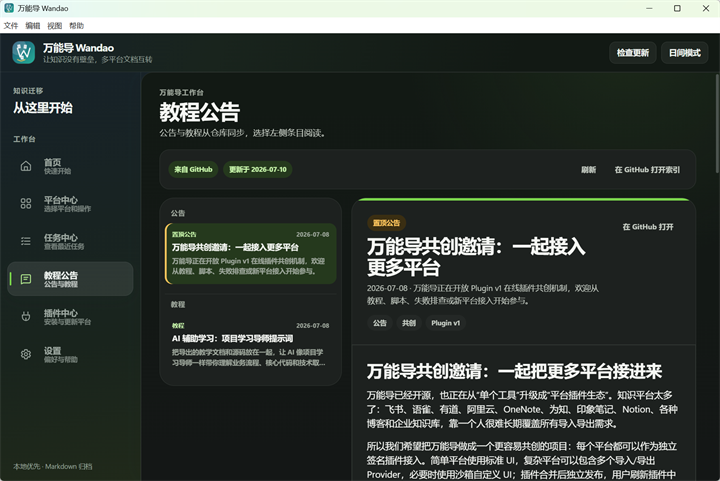Click the main content vertical scrollbar

(x=717, y=124)
